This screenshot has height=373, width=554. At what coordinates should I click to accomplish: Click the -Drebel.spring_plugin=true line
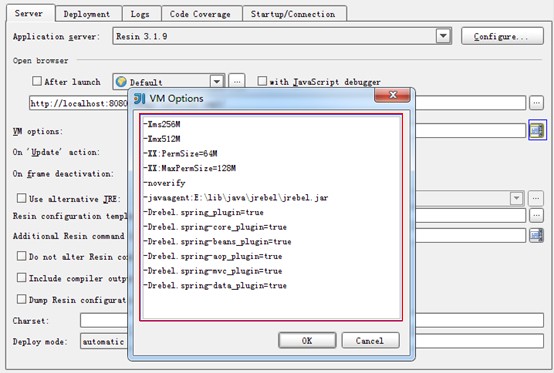[204, 212]
